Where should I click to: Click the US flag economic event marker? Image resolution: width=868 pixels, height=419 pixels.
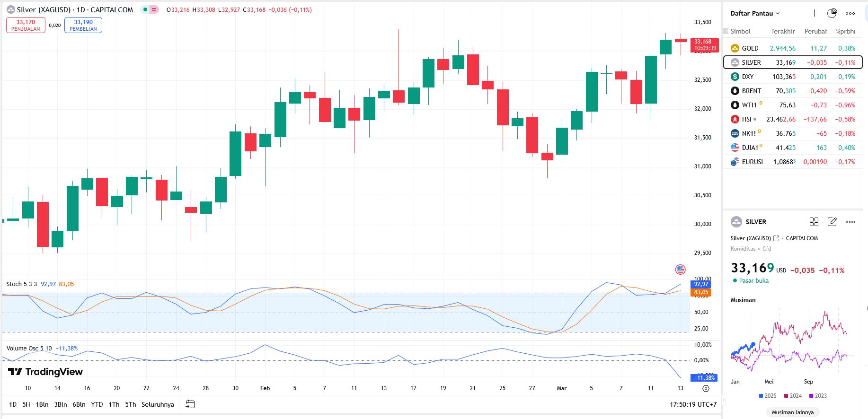coord(680,270)
